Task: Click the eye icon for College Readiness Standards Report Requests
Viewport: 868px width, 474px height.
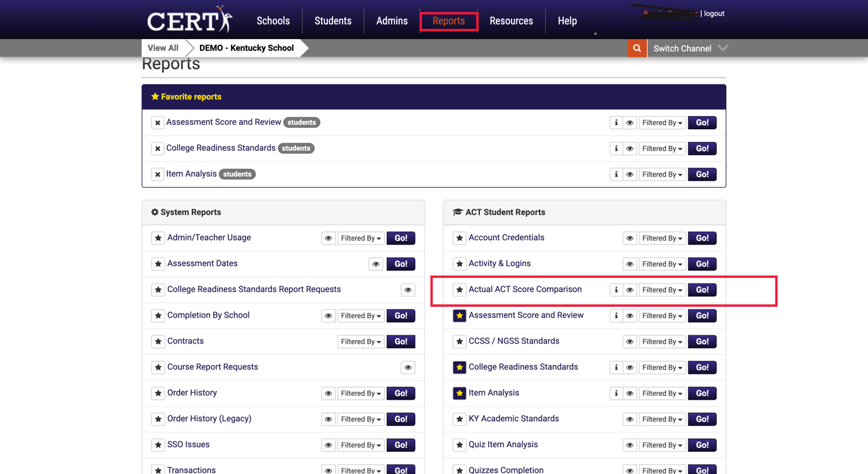Action: 408,289
